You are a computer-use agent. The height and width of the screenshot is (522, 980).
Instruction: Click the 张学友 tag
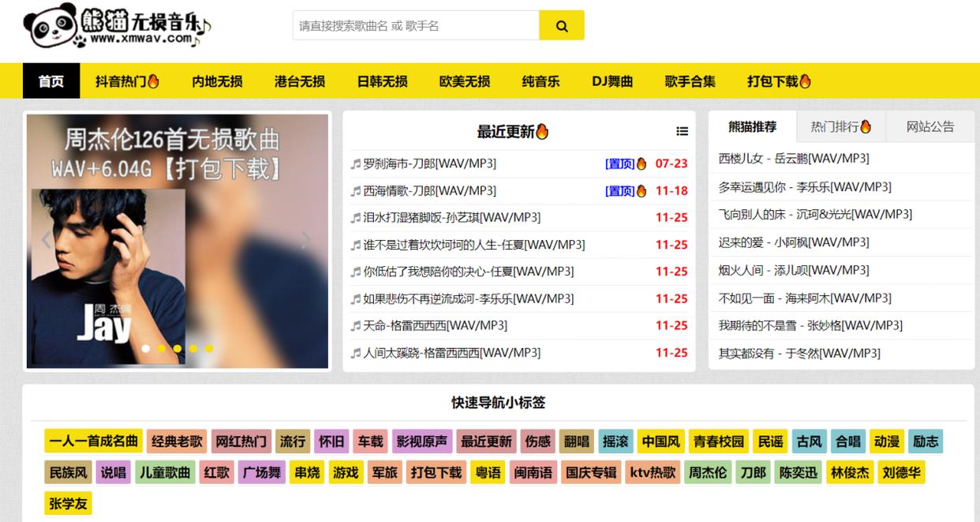68,504
